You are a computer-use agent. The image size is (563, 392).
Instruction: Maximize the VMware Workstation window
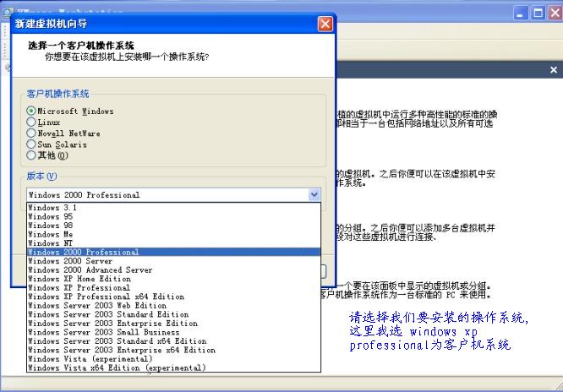537,13
